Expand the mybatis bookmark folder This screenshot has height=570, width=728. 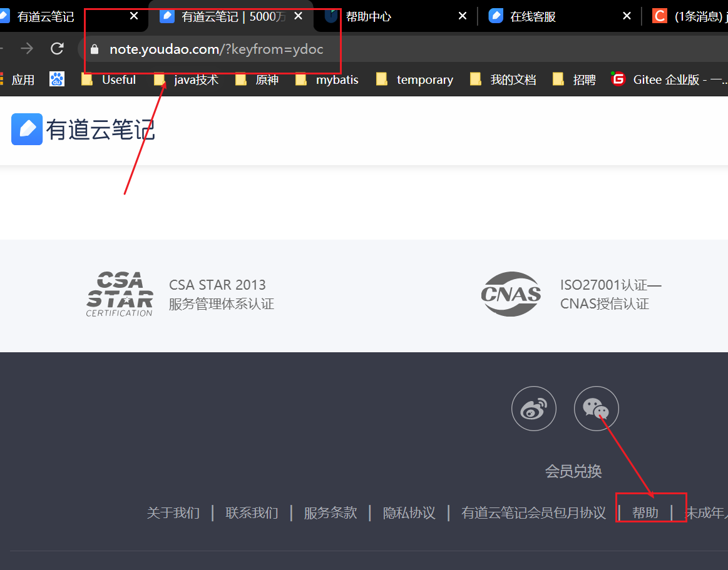(327, 79)
